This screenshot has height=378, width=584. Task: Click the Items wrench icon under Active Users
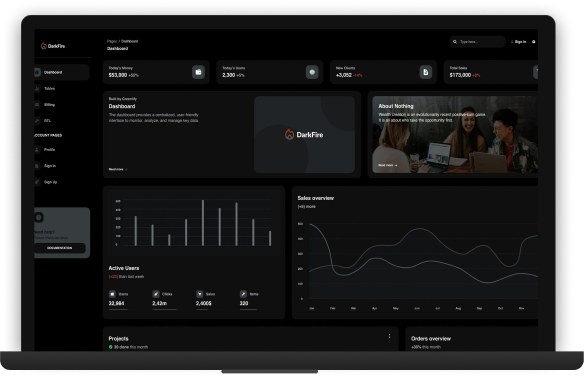243,294
